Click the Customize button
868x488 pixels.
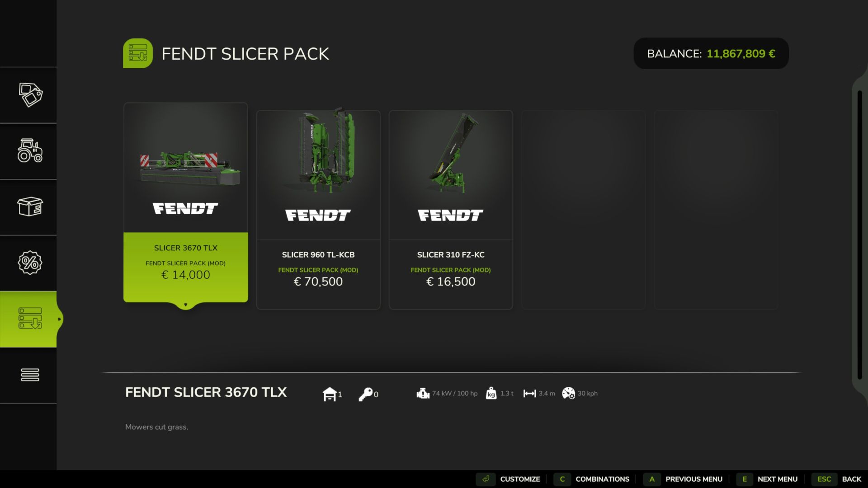click(509, 479)
